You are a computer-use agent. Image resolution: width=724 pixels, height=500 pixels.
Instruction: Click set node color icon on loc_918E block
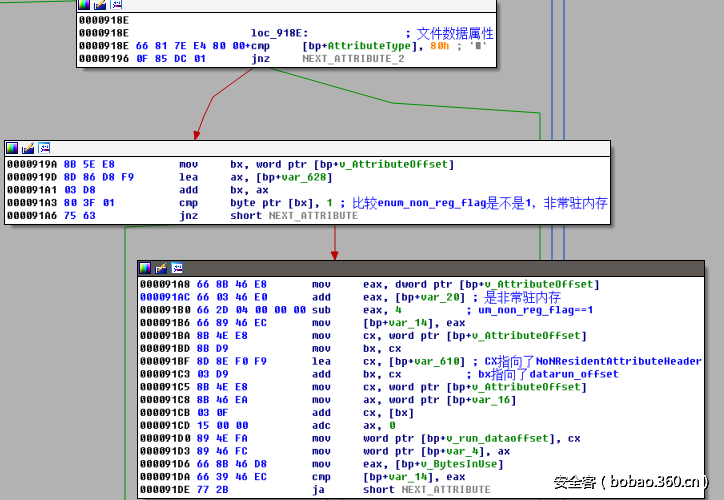84,5
